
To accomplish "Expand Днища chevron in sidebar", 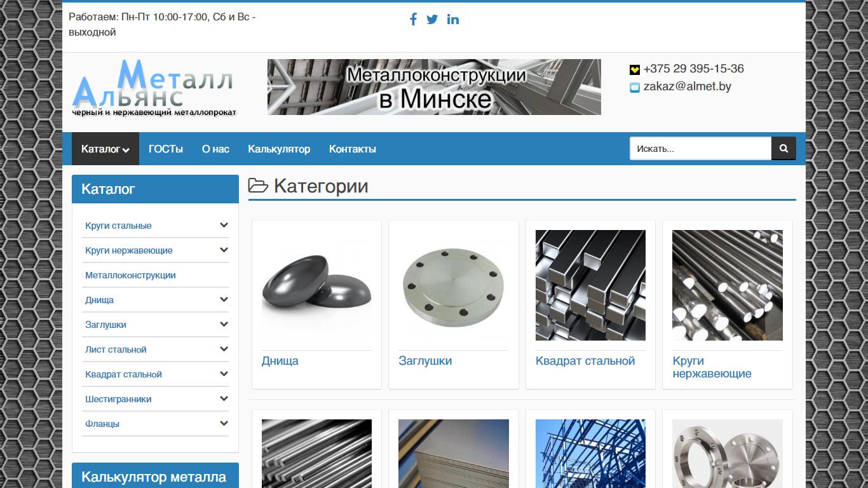I will [x=224, y=299].
